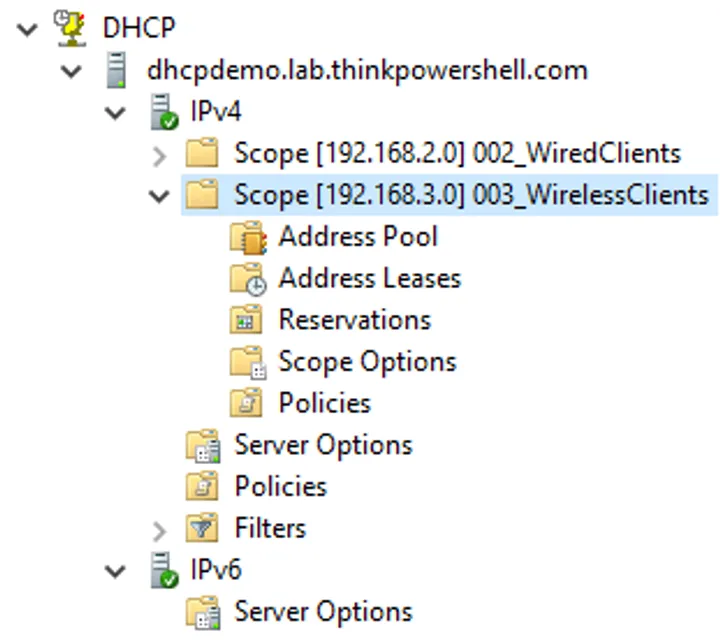The image size is (720, 641).
Task: Expand the 002_WiredClients scope node
Action: coord(159,154)
